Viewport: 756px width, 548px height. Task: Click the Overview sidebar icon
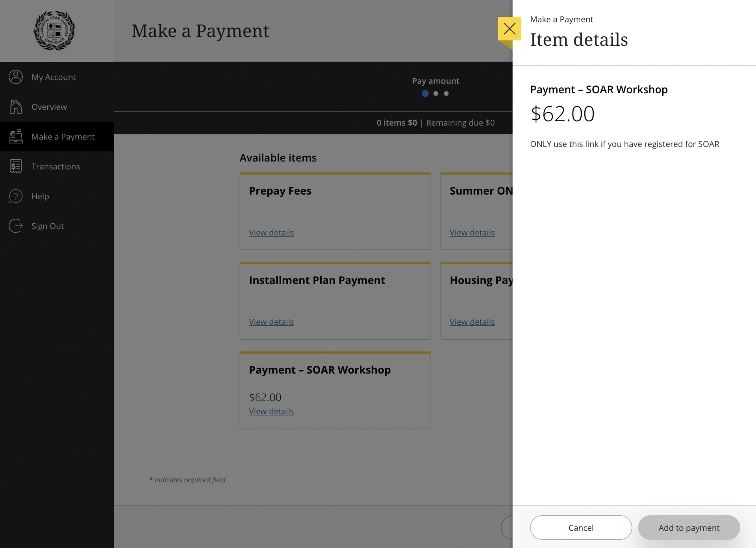(x=16, y=106)
